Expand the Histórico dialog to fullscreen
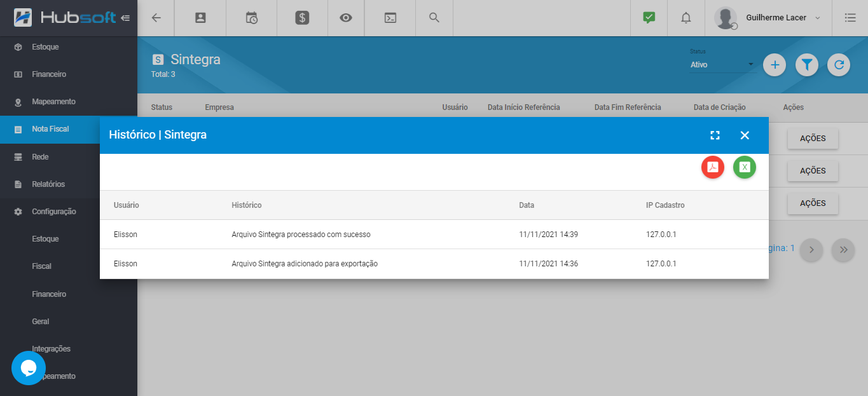The width and height of the screenshot is (868, 396). [x=715, y=135]
